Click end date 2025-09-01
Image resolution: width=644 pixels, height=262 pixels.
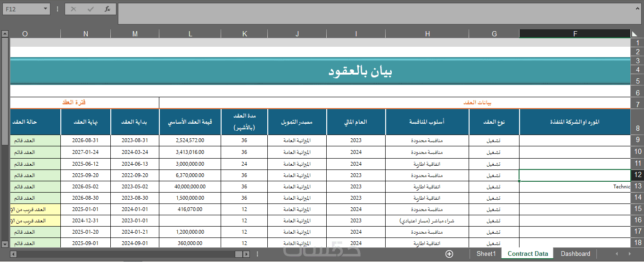[x=86, y=243]
